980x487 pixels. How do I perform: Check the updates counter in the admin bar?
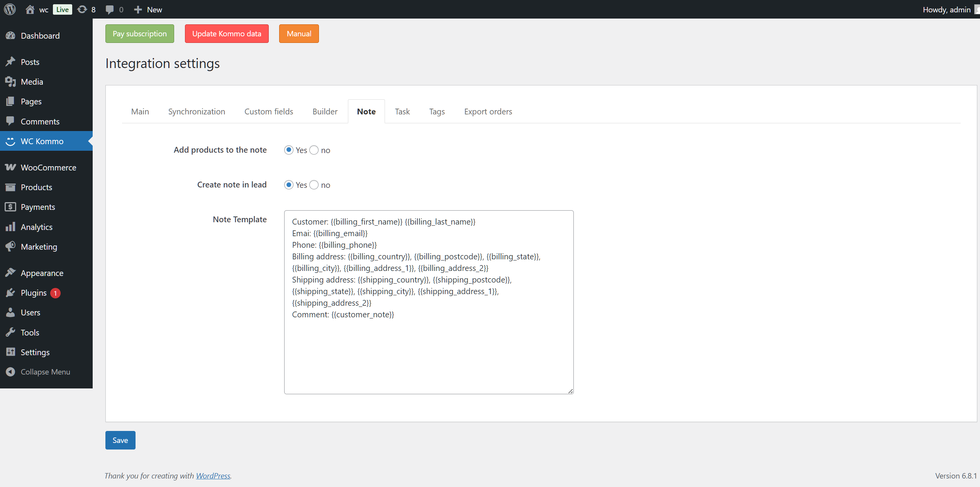(x=86, y=9)
